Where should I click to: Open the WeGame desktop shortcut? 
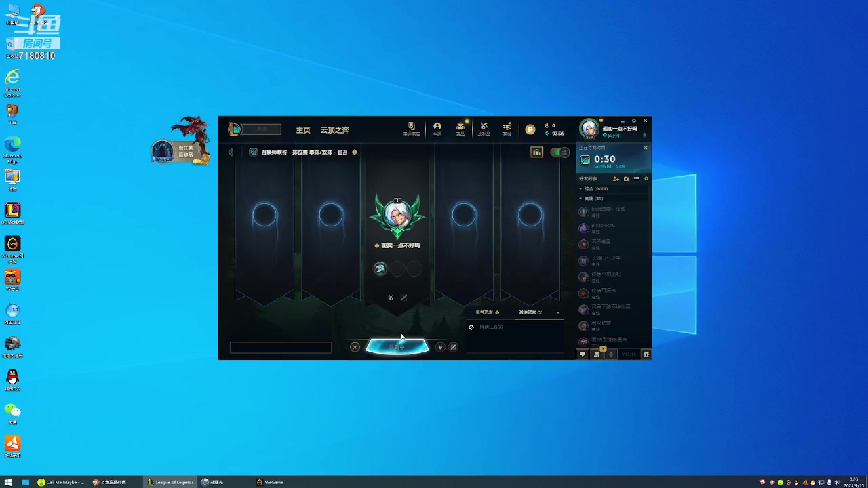(x=12, y=247)
